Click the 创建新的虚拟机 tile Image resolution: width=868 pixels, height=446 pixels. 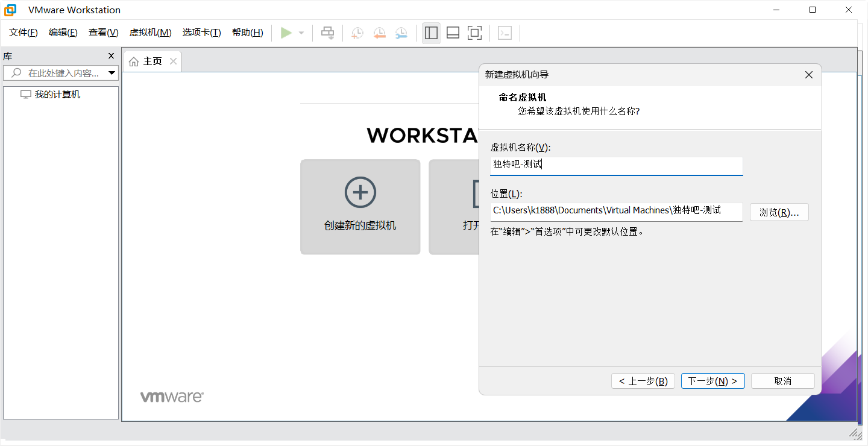click(360, 207)
